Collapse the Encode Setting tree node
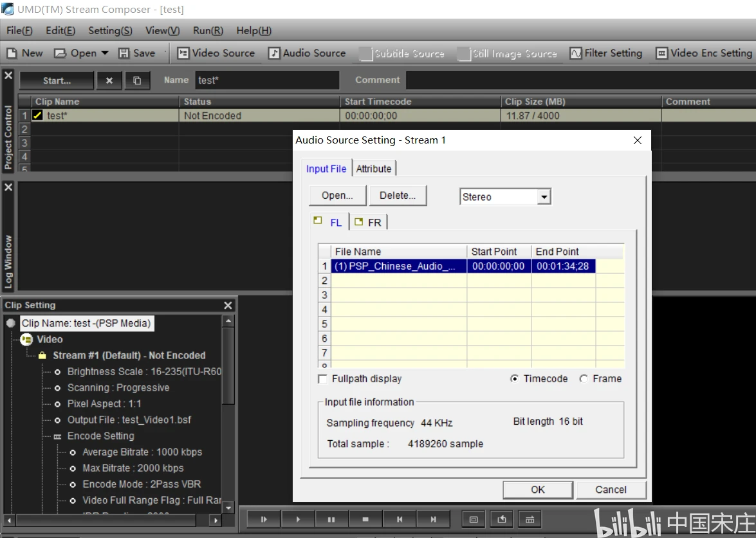The image size is (756, 538). click(x=57, y=436)
